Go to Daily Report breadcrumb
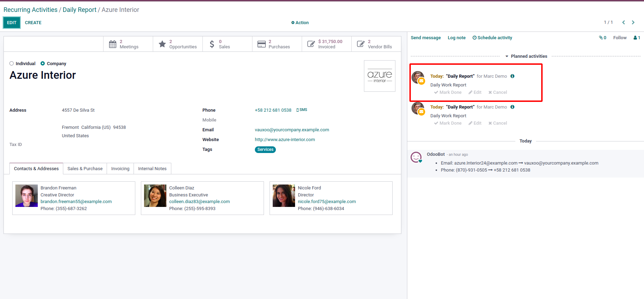Image resolution: width=644 pixels, height=299 pixels. (79, 10)
